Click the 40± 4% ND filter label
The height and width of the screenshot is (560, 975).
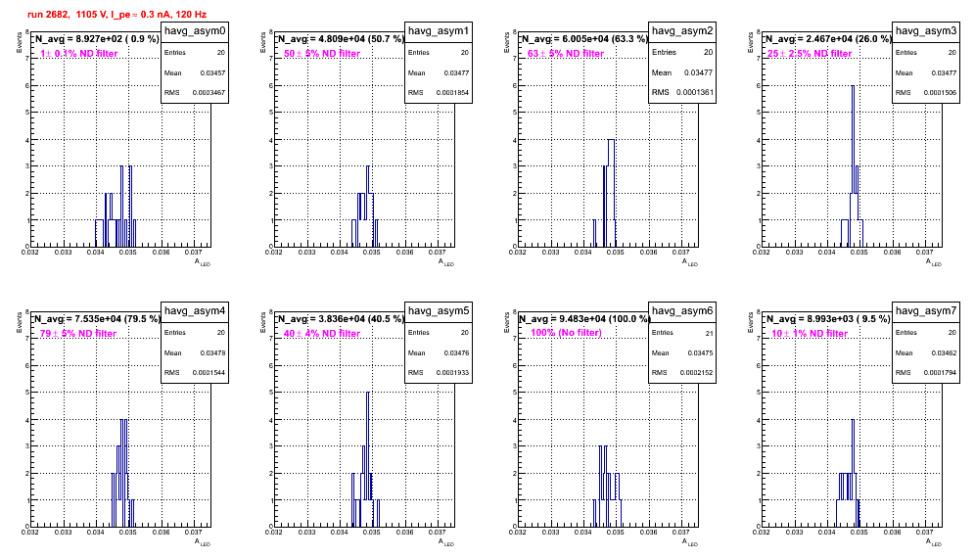(322, 334)
